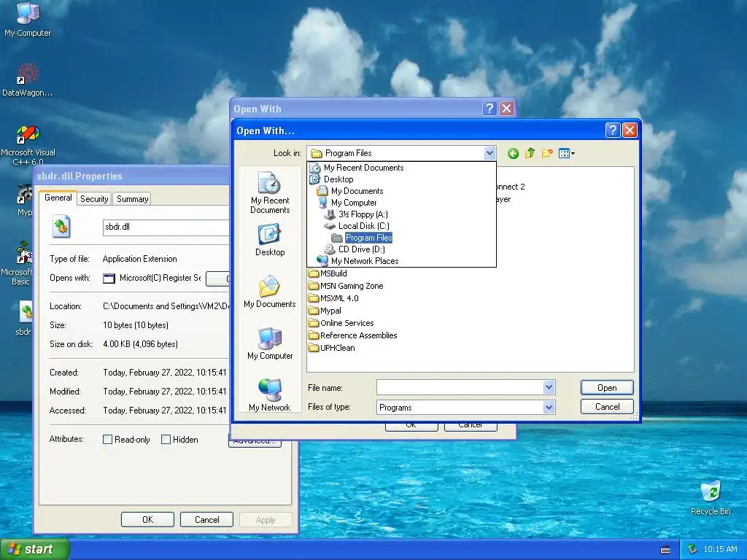Viewport: 747px width, 560px height.
Task: Go up one folder level icon
Action: coord(530,153)
